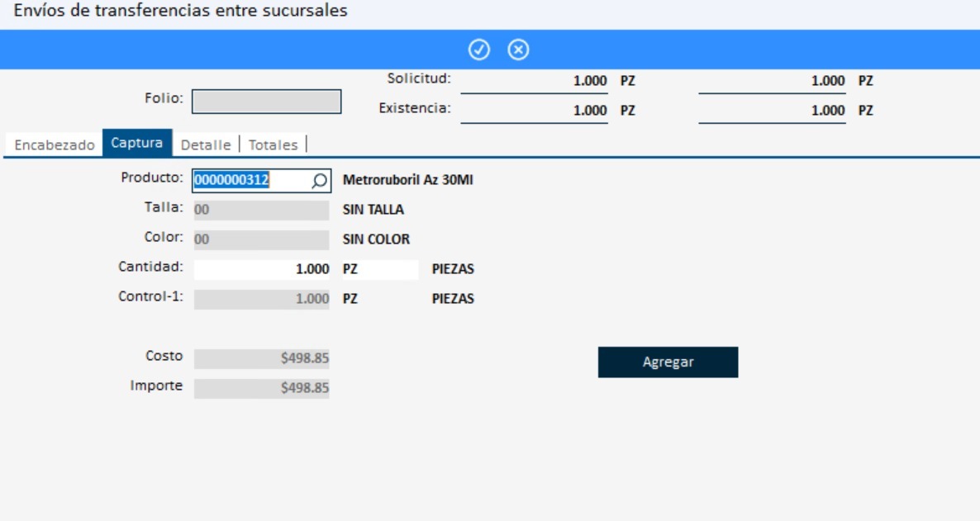Click the Folio input field
Viewport: 980px width, 521px height.
(x=266, y=101)
